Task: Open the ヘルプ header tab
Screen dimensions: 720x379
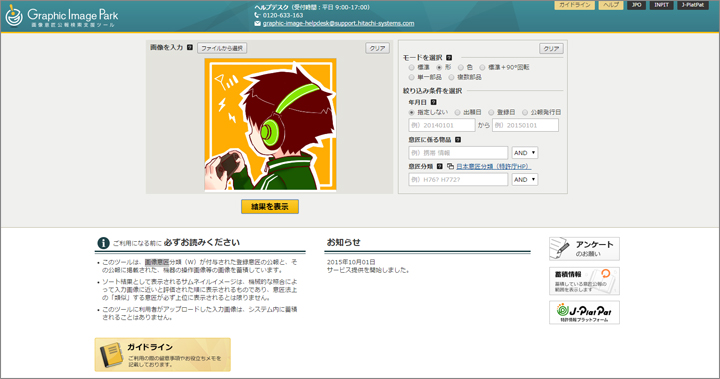Action: (x=611, y=5)
